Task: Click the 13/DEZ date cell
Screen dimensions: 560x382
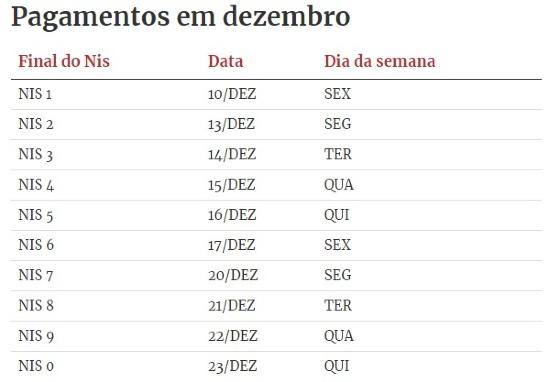Action: click(231, 124)
